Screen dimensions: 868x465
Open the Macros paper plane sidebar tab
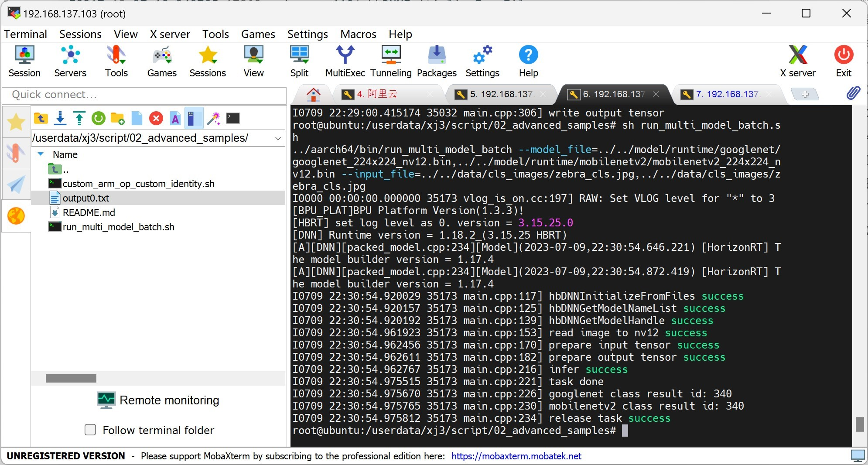pyautogui.click(x=16, y=185)
